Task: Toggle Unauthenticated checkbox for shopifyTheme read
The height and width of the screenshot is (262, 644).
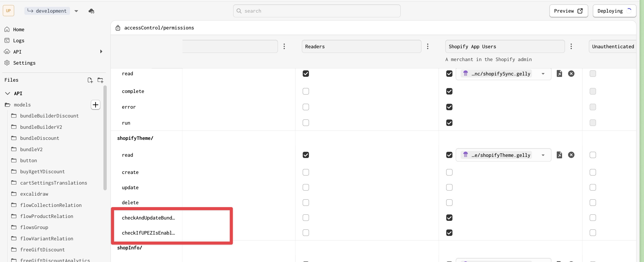Action: pos(592,155)
